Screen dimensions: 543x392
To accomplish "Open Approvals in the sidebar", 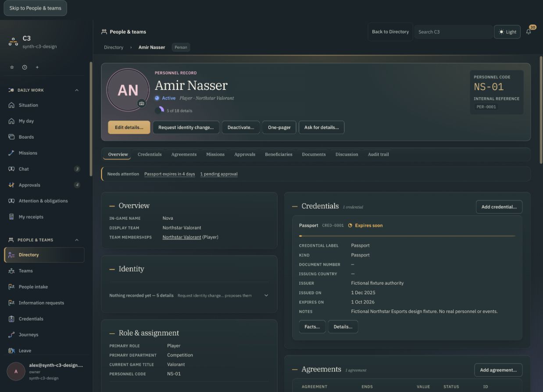I will (x=44, y=185).
